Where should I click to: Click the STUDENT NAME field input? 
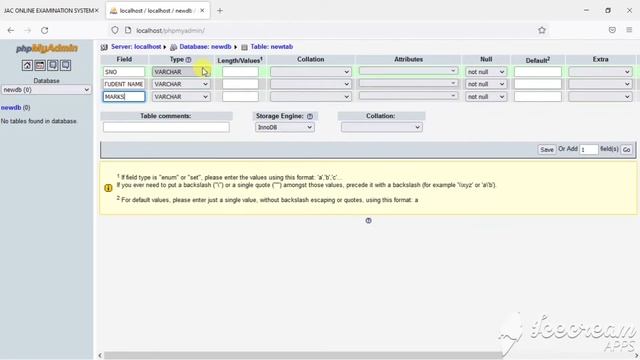pos(124,84)
